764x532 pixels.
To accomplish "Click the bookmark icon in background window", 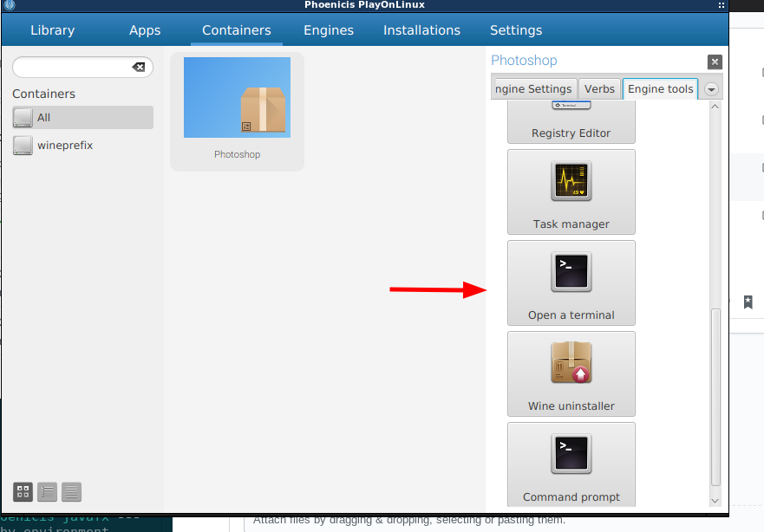I will [748, 302].
